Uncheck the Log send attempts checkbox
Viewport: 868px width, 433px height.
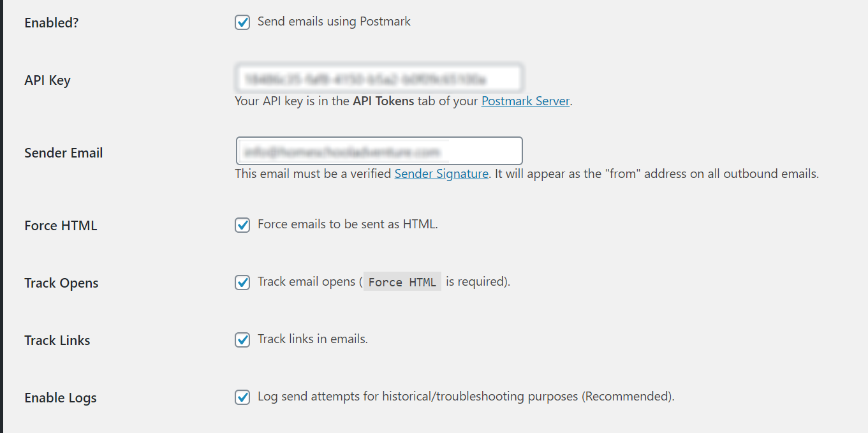pos(242,397)
